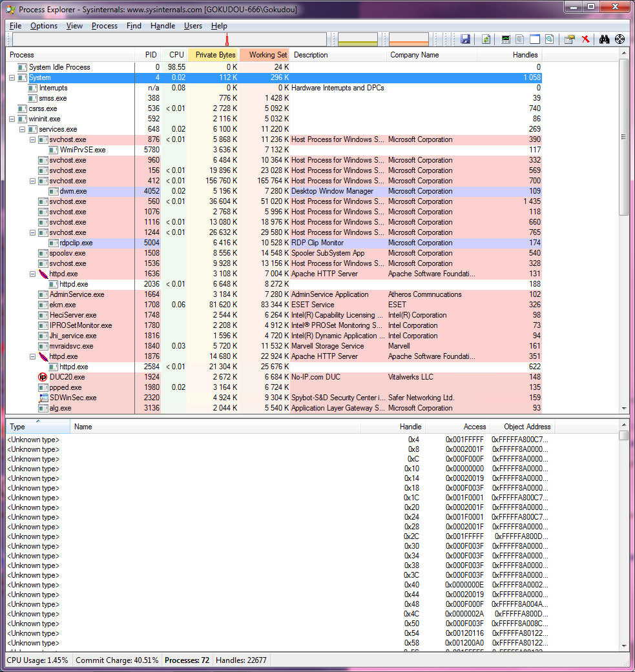Viewport: 635px width, 672px height.
Task: Open the Help menu
Action: (x=219, y=26)
